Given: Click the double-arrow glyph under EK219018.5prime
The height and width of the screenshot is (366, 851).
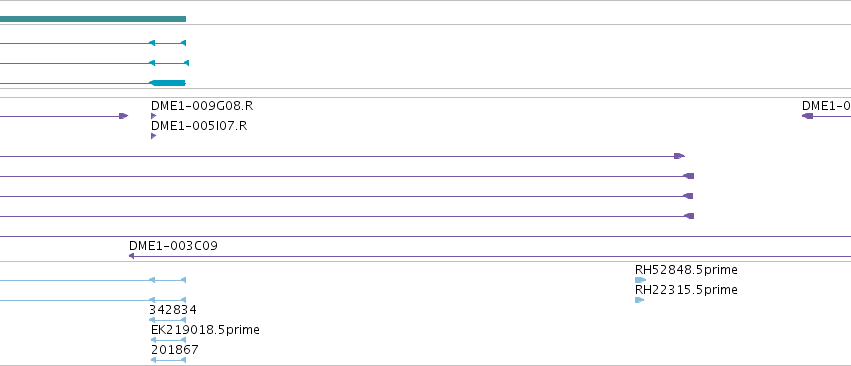Looking at the screenshot, I should click(168, 340).
